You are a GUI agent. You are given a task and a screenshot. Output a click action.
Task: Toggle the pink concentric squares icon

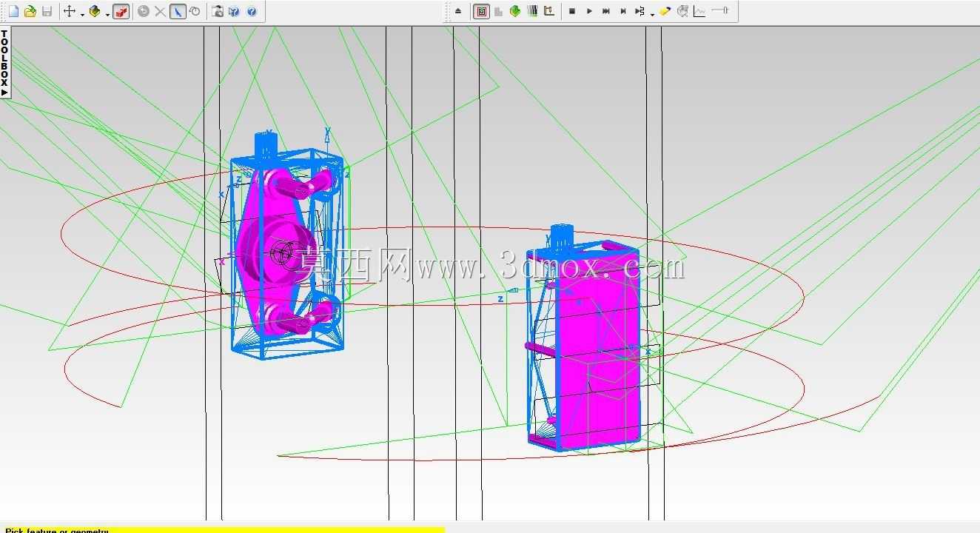[x=481, y=11]
